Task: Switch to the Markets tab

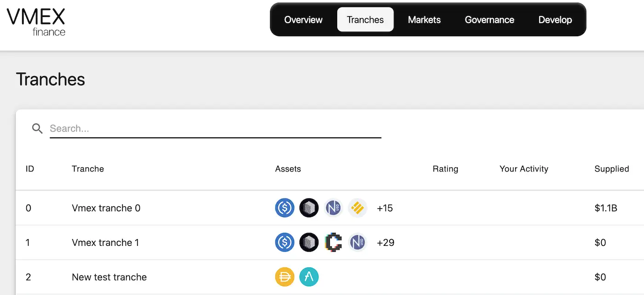Action: pyautogui.click(x=424, y=20)
